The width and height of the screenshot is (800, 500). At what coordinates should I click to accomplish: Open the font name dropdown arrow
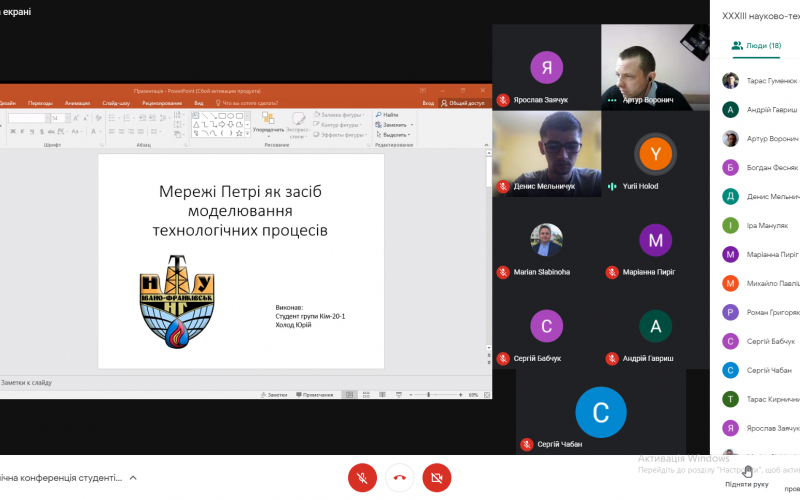[x=47, y=118]
